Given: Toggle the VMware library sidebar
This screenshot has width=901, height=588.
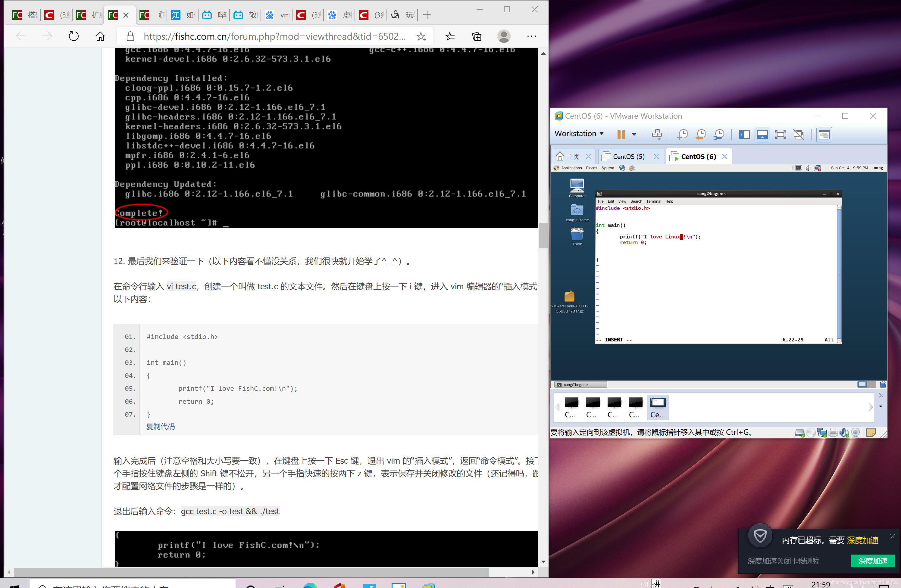Looking at the screenshot, I should click(744, 134).
